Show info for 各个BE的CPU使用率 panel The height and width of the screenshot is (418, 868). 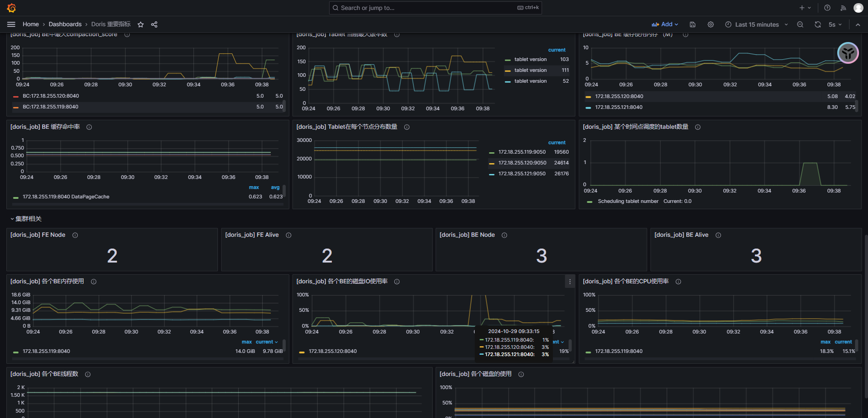(x=678, y=282)
